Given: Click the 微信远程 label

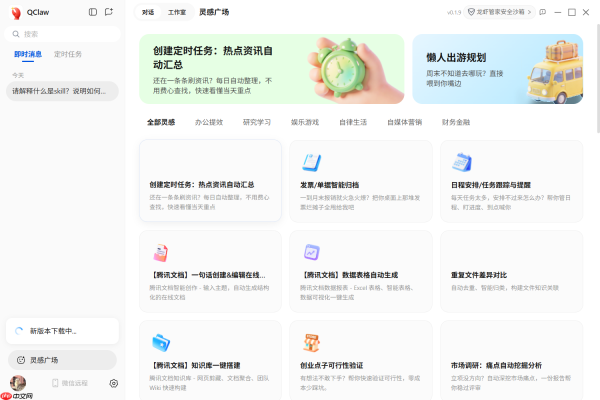Looking at the screenshot, I should [75, 383].
